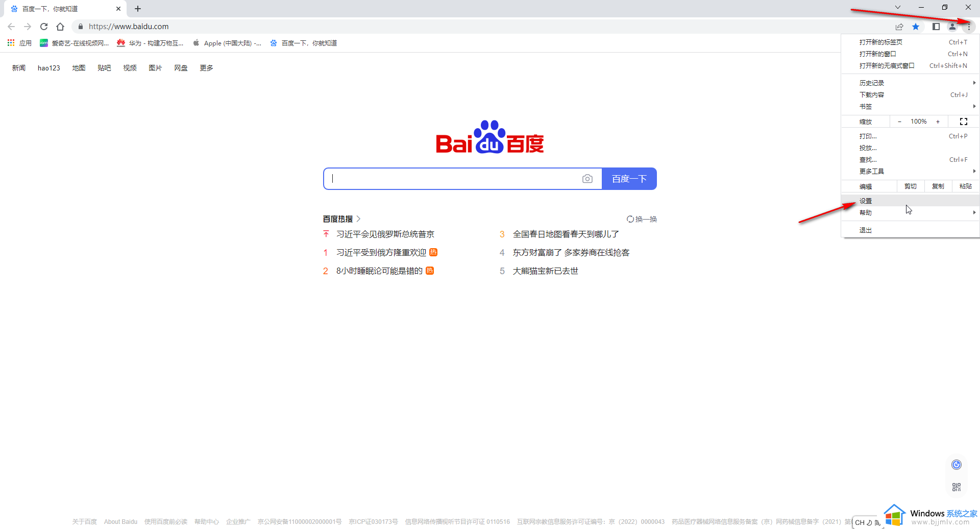Select 打开新的窗口 menu item
Image resolution: width=980 pixels, height=529 pixels.
911,54
